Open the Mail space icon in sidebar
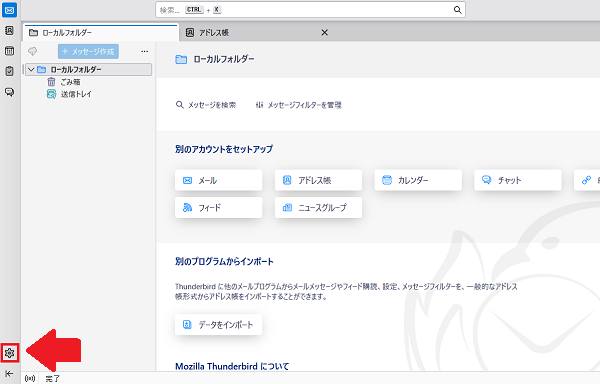600x384 pixels. 9,10
